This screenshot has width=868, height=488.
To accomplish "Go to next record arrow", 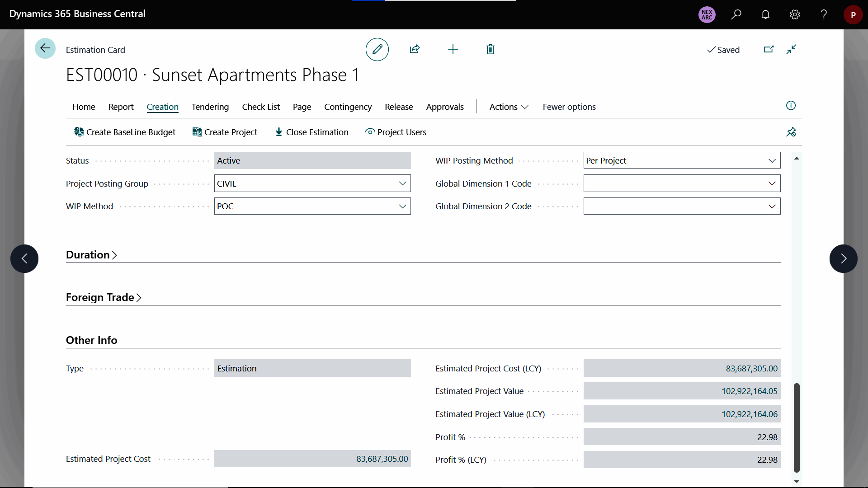I will pyautogui.click(x=843, y=258).
